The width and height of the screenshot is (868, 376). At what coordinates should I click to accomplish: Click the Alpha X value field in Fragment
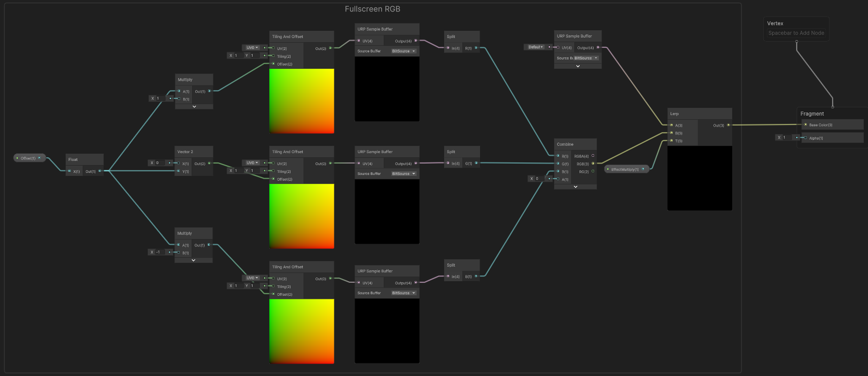[786, 137]
